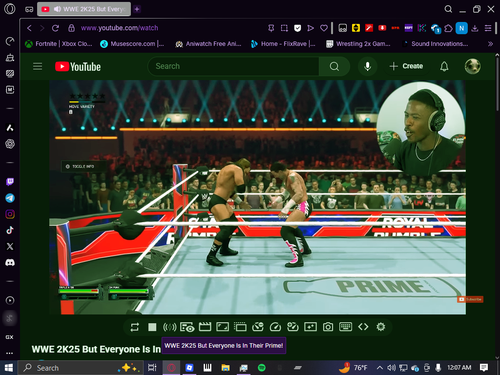The width and height of the screenshot is (500, 375).
Task: Open ChatGPT in the sidebar
Action: [10, 144]
